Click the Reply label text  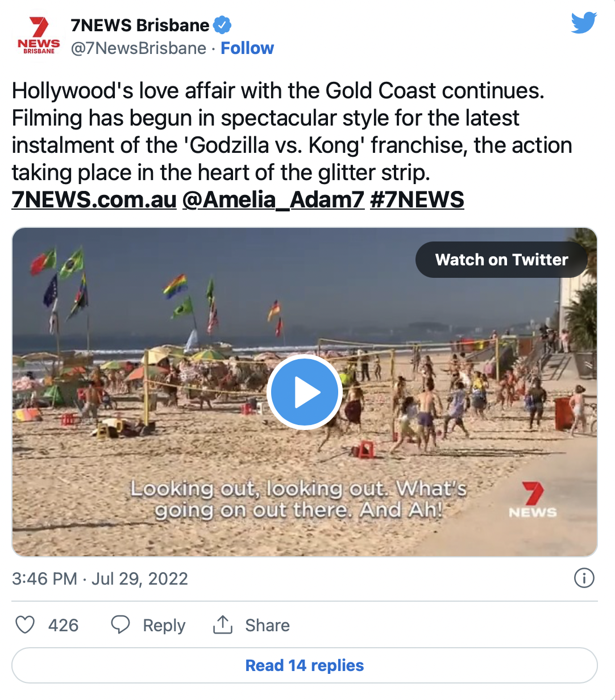coord(164,625)
